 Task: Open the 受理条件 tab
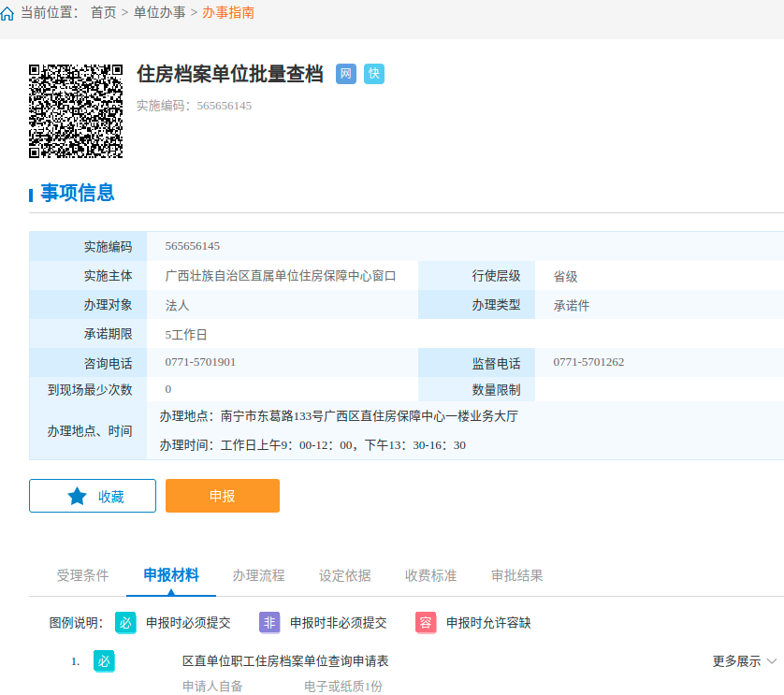[82, 575]
